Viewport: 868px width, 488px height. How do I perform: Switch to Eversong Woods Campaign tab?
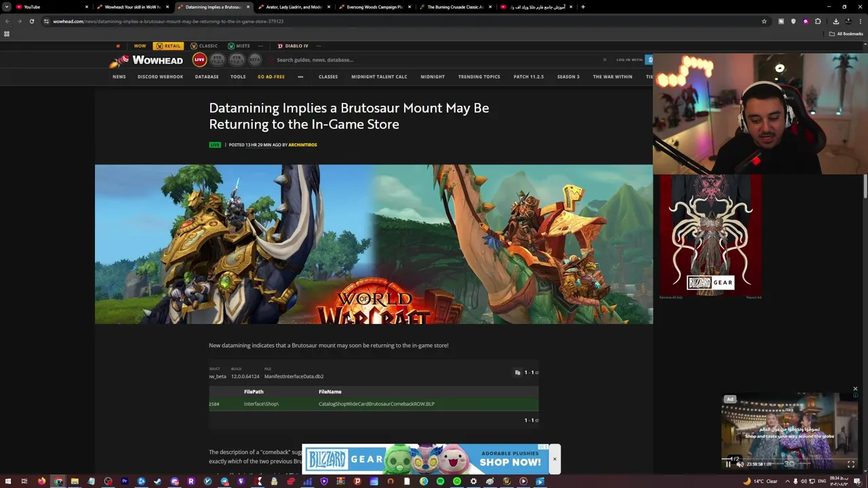374,7
